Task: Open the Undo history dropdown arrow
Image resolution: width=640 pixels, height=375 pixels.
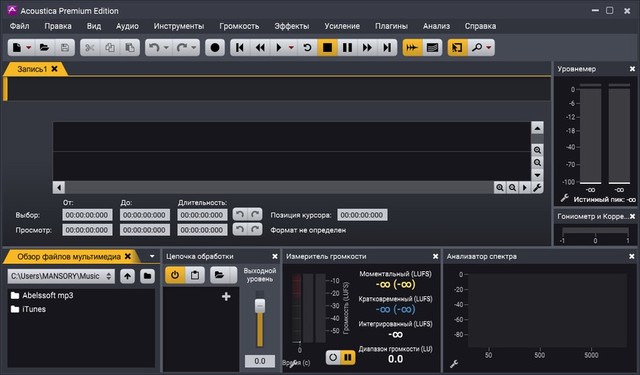Action: (x=166, y=48)
